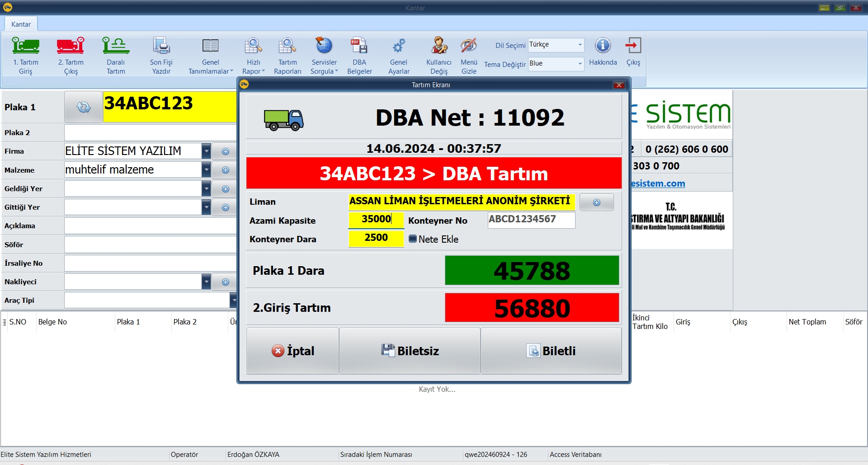868x465 pixels.
Task: Open Tartım Raporları reports
Action: click(287, 54)
